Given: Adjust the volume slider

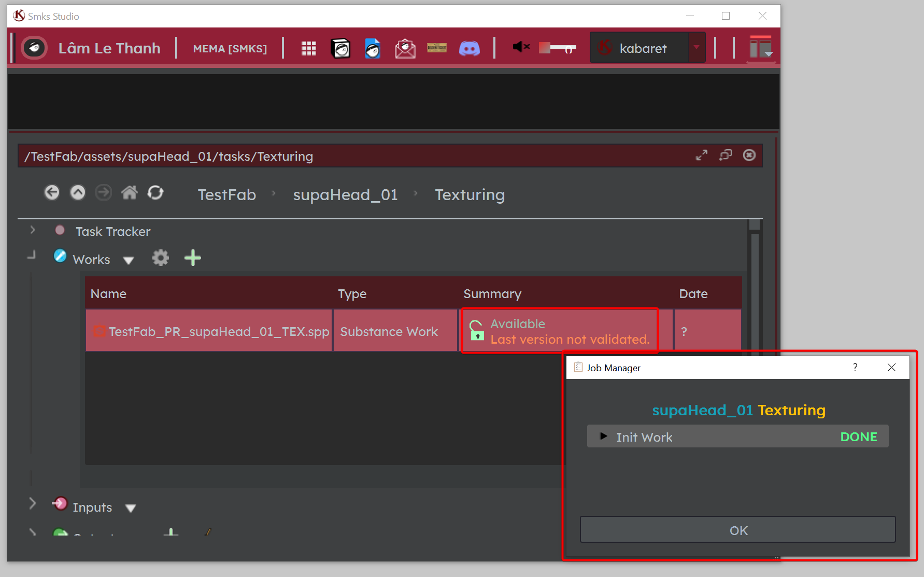Looking at the screenshot, I should (x=558, y=48).
